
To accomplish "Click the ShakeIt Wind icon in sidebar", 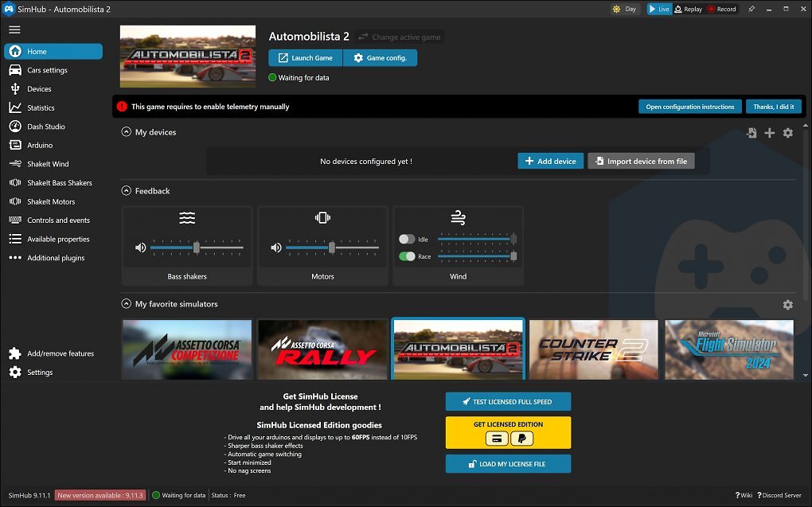I will [16, 164].
